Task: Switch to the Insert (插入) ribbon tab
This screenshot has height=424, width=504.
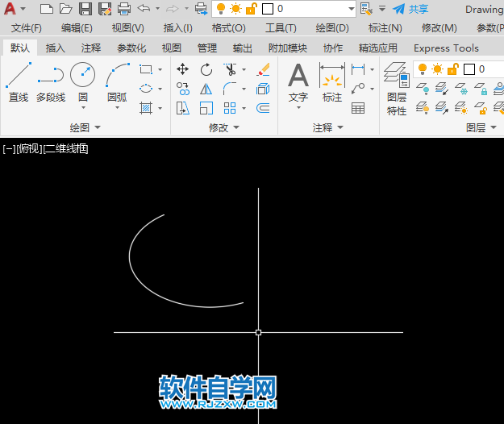Action: (x=56, y=48)
